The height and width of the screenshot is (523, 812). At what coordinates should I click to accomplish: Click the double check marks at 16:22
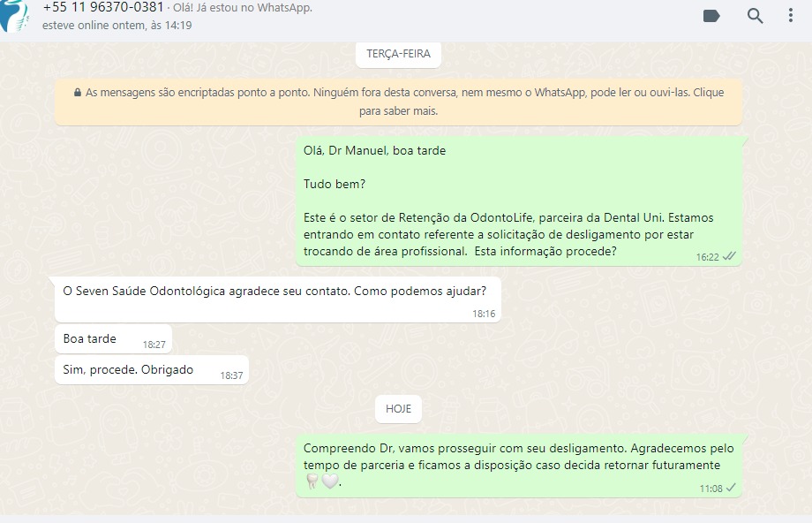coord(729,256)
